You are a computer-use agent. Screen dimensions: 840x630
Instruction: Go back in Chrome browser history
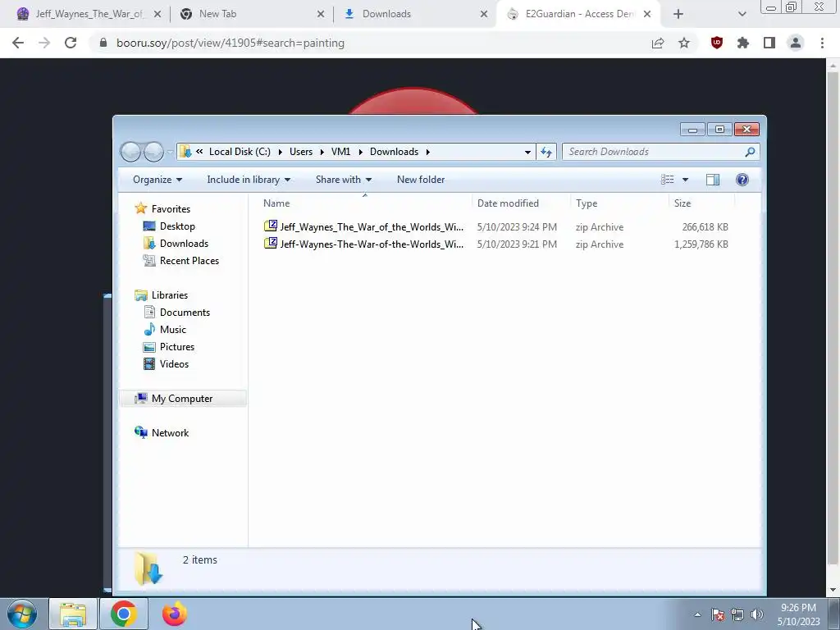coord(18,43)
